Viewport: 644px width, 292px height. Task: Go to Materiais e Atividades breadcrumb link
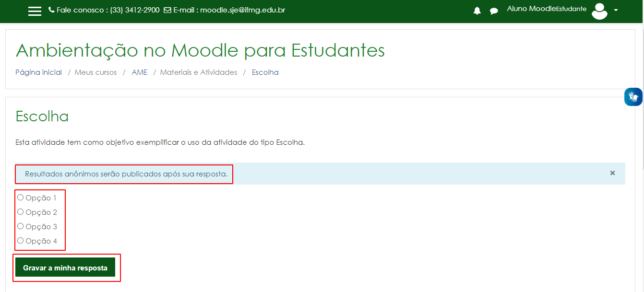[199, 72]
